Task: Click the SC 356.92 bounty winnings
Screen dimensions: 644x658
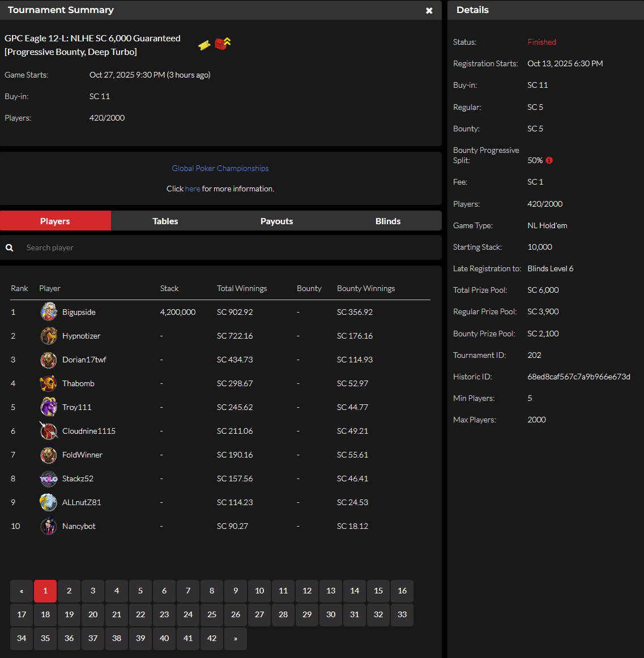Action: [x=355, y=312]
